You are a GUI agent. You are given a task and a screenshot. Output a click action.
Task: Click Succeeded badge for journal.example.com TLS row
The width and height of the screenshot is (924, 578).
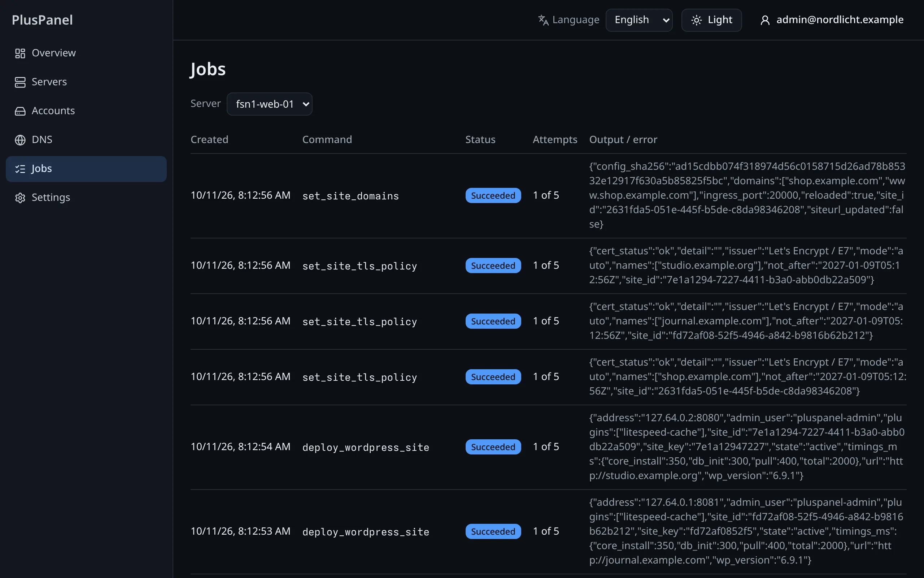493,321
